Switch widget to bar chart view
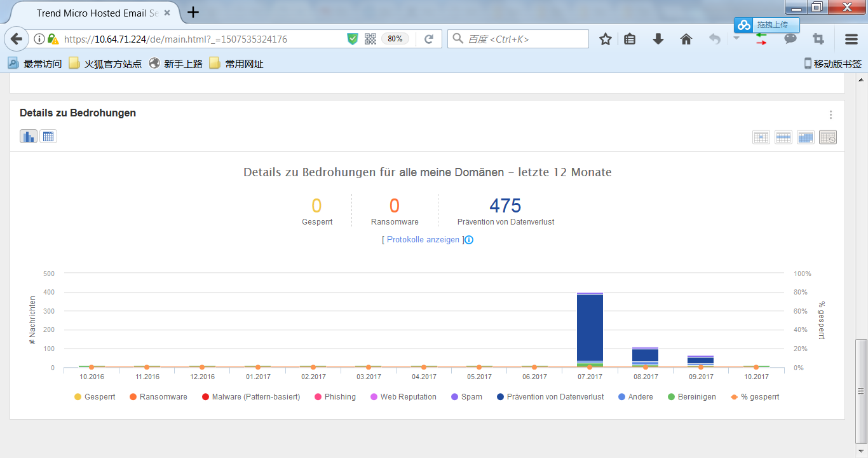The width and height of the screenshot is (868, 458). (29, 136)
